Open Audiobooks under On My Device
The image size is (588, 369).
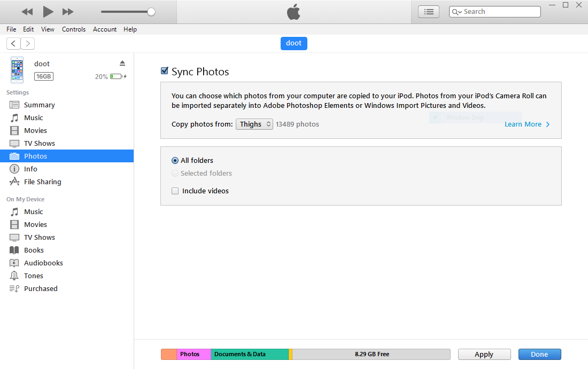(x=43, y=263)
